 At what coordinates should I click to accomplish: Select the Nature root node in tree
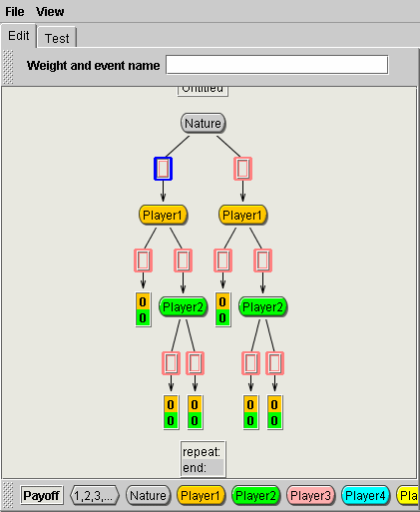[x=203, y=123]
